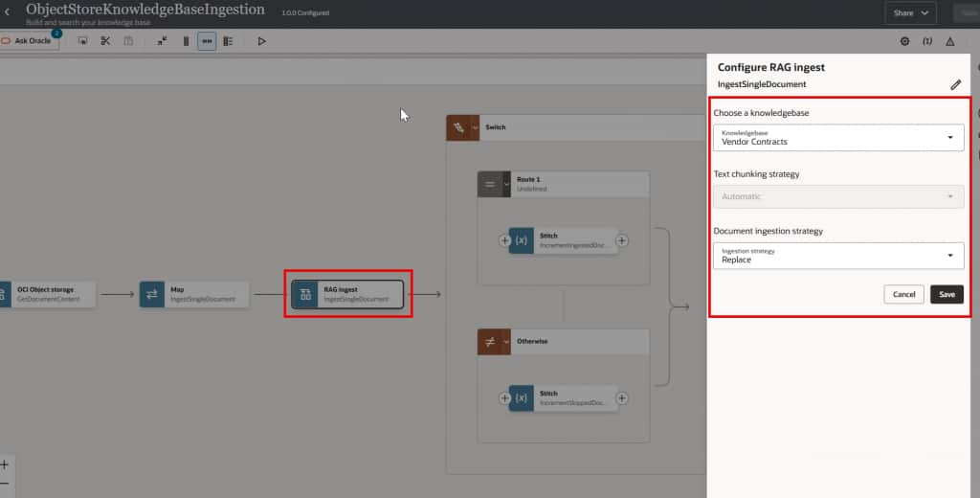980x498 pixels.
Task: Expand the Otherwise chevron
Action: click(x=507, y=342)
